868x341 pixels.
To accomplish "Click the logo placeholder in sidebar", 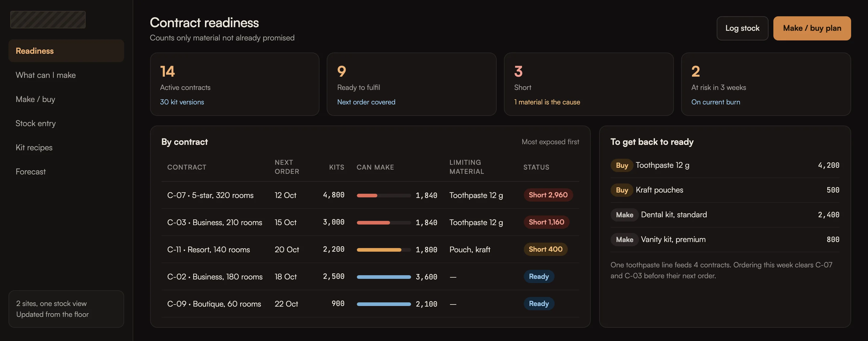I will click(48, 20).
